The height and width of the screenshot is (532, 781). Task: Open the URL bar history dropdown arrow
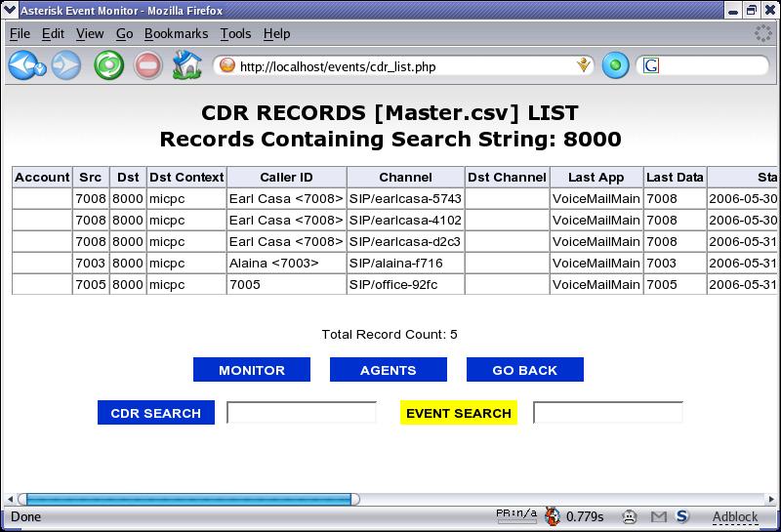click(584, 66)
